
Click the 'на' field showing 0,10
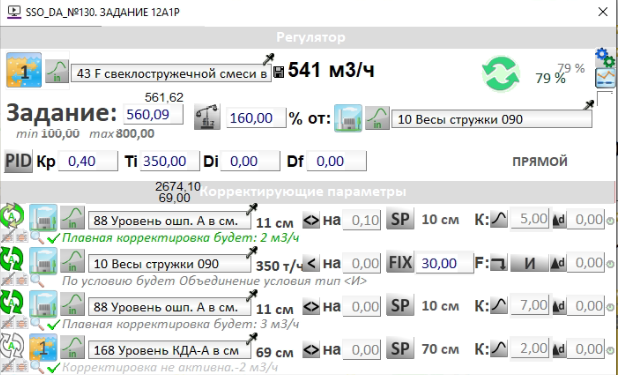tap(362, 220)
